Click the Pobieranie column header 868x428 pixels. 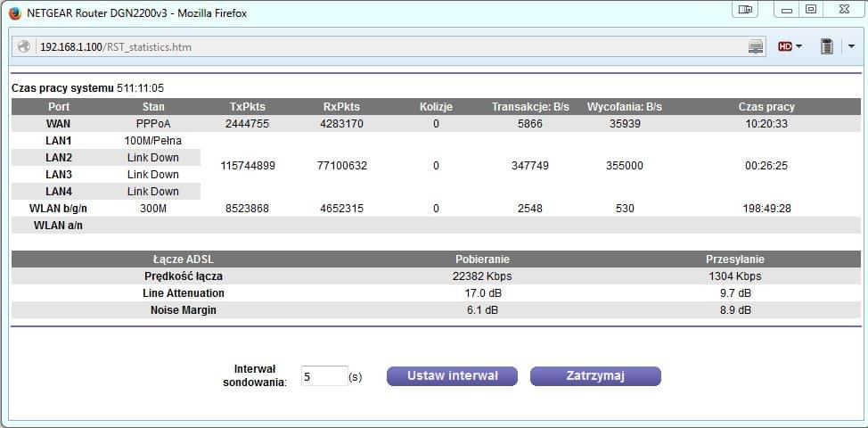click(x=482, y=259)
